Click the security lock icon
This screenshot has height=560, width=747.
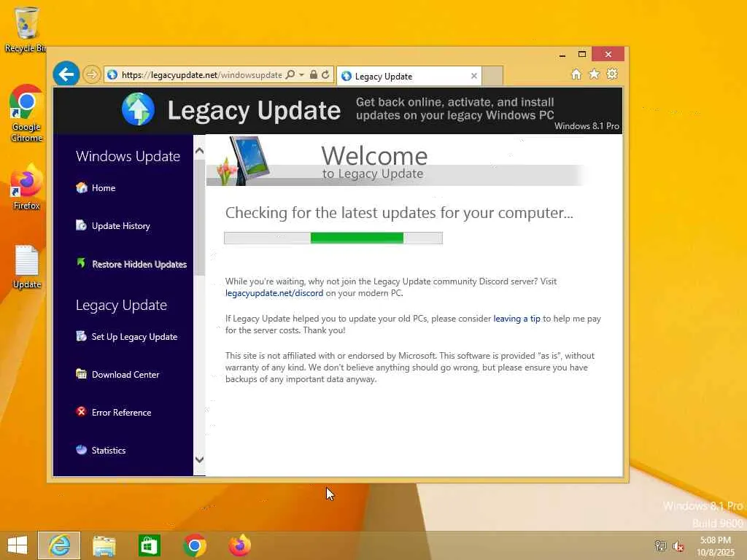314,75
